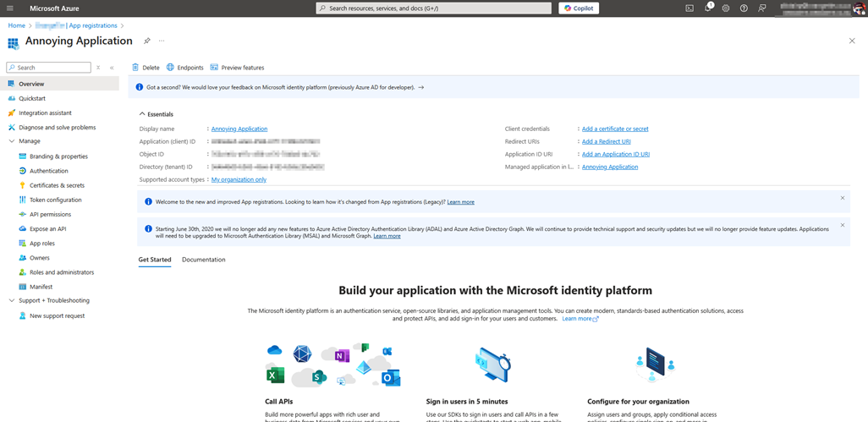Click the Microsoft Azure logo text

click(54, 8)
